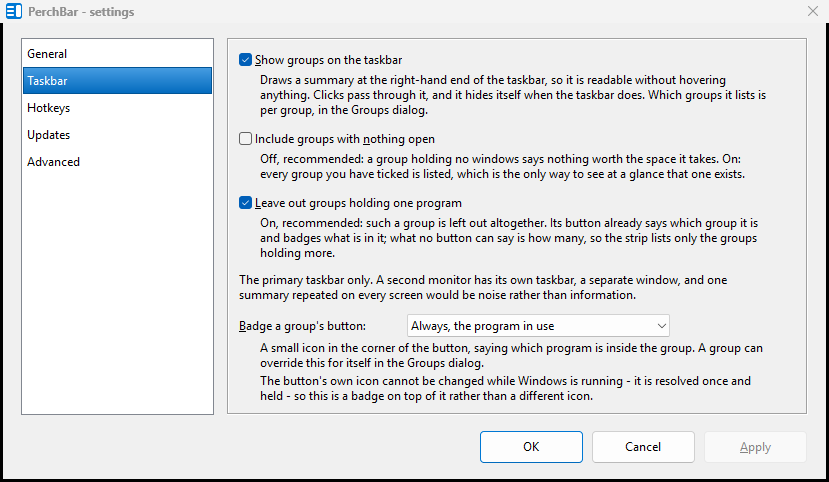Click the text "The button's own icon cannot be changed"
829x482 pixels.
pyautogui.click(x=505, y=388)
